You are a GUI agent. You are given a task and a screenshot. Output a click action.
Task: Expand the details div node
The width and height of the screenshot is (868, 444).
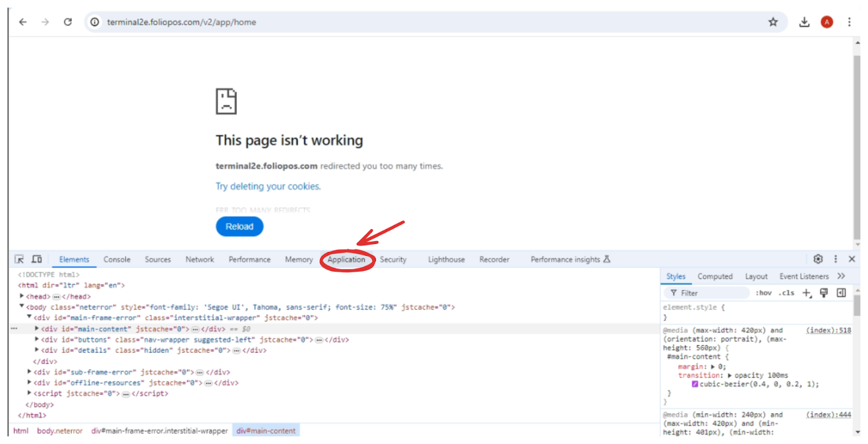point(37,350)
